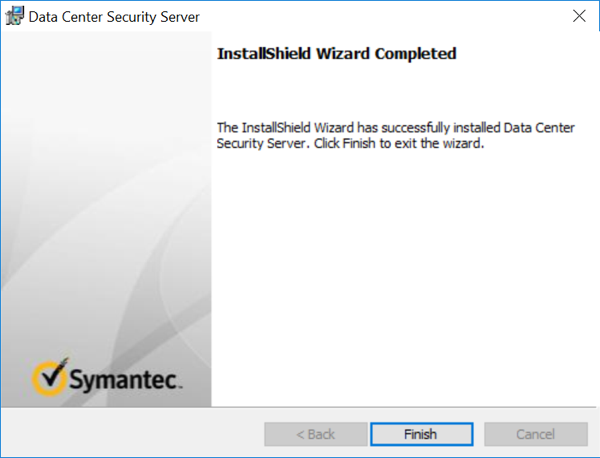The width and height of the screenshot is (600, 458).
Task: Click "Security Server." on the second message line
Action: coord(260,144)
